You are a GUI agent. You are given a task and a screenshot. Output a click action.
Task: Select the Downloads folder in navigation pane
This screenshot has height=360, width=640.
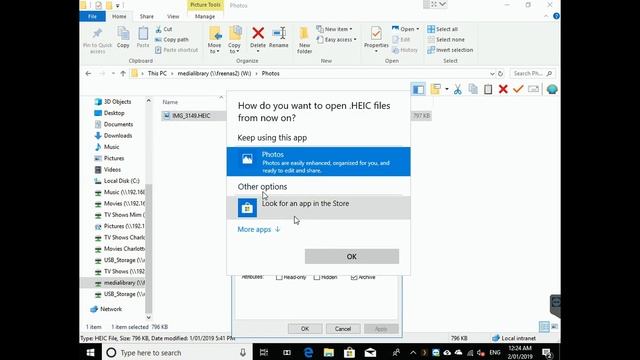click(118, 136)
